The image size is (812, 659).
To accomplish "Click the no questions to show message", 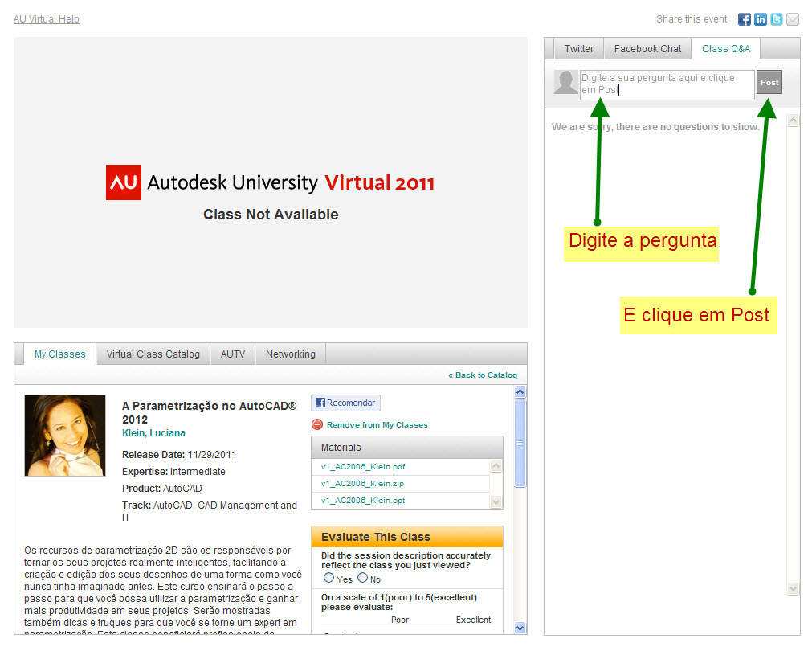I will pyautogui.click(x=655, y=126).
